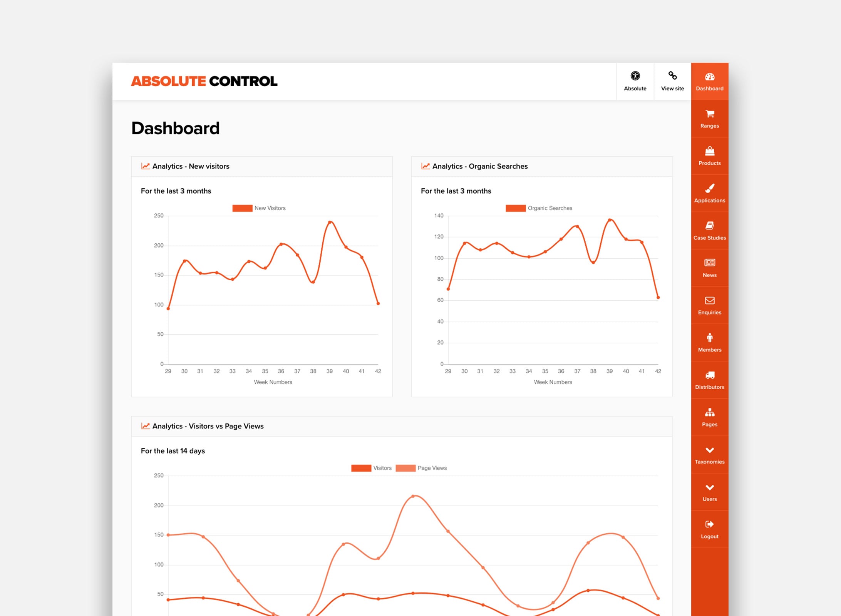Select Ranges label in sidebar
The width and height of the screenshot is (841, 616).
(709, 126)
